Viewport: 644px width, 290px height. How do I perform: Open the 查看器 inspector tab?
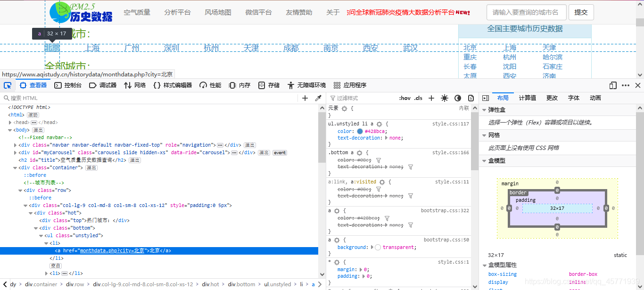point(33,85)
